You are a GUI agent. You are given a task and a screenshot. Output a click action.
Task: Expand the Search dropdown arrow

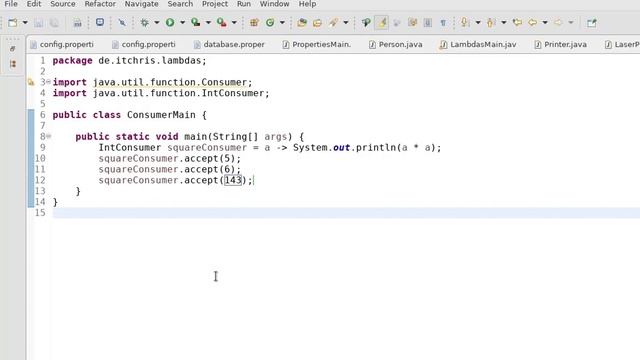(346, 23)
